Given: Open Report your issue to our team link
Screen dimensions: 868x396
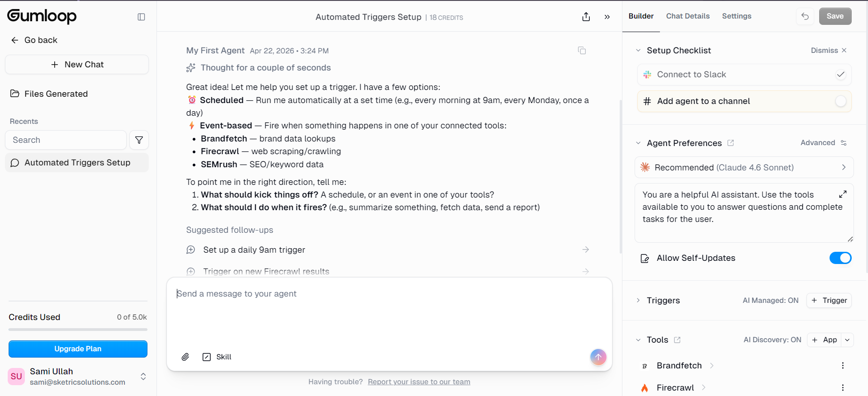Looking at the screenshot, I should click(x=419, y=382).
